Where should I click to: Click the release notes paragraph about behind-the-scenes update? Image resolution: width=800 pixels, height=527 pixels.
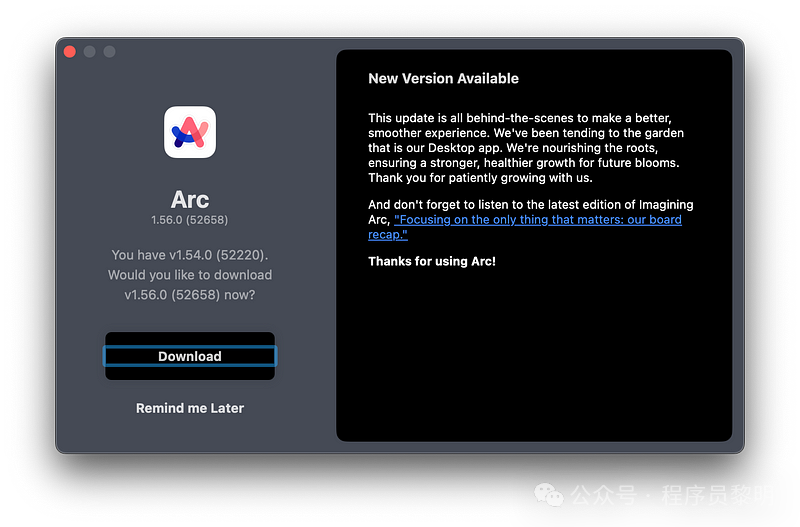tap(526, 148)
